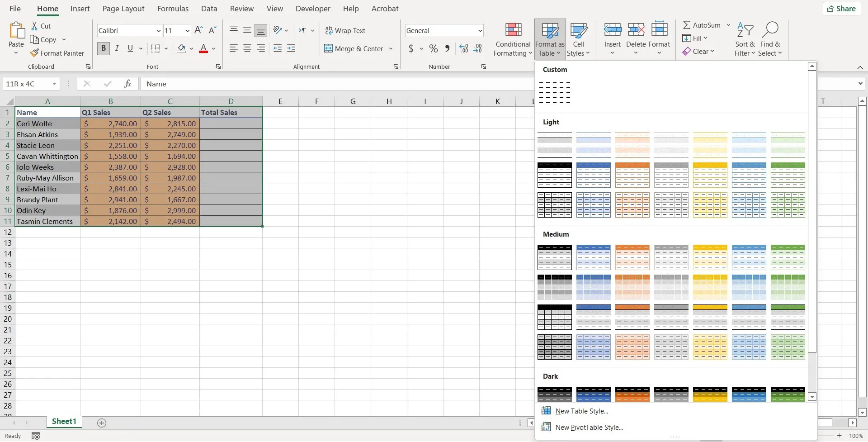Apply Percent style to selection

point(433,48)
